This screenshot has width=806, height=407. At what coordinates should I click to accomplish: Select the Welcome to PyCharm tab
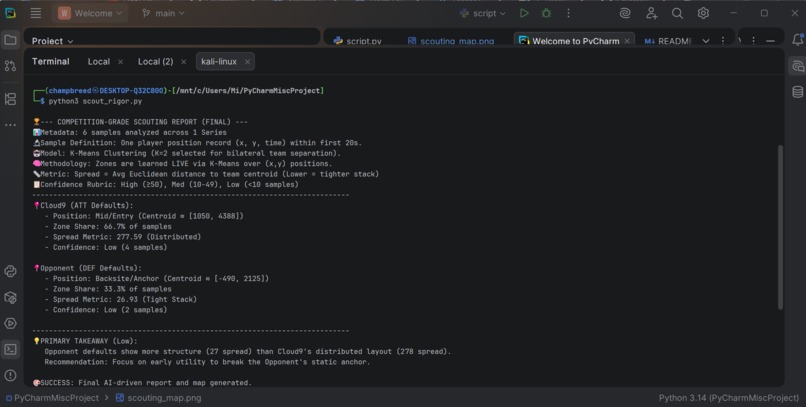coord(575,41)
